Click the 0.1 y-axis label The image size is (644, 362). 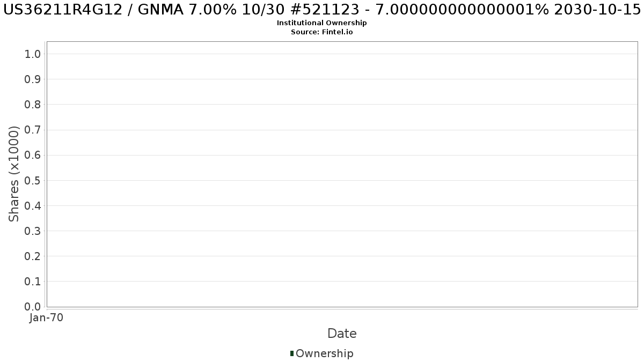point(33,282)
